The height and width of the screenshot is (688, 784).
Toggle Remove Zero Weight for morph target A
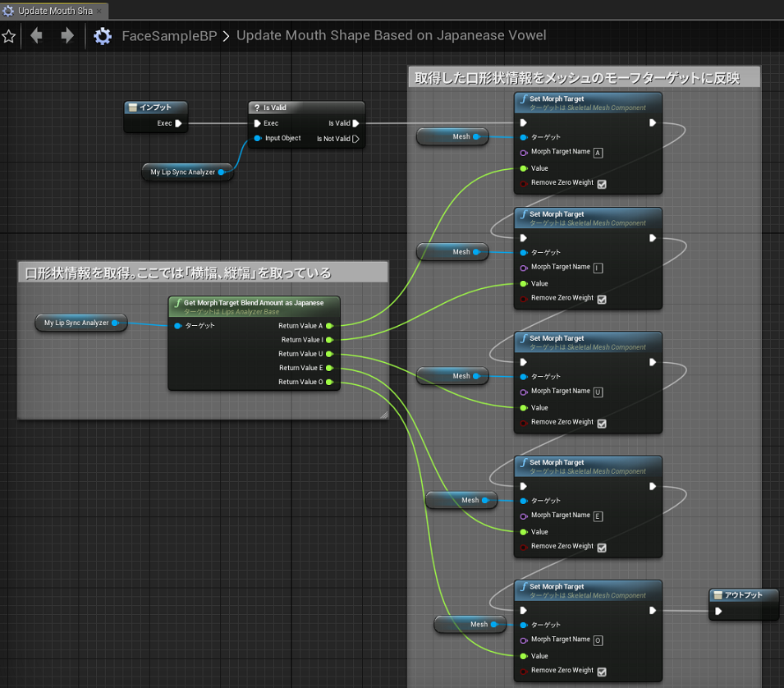(x=602, y=184)
